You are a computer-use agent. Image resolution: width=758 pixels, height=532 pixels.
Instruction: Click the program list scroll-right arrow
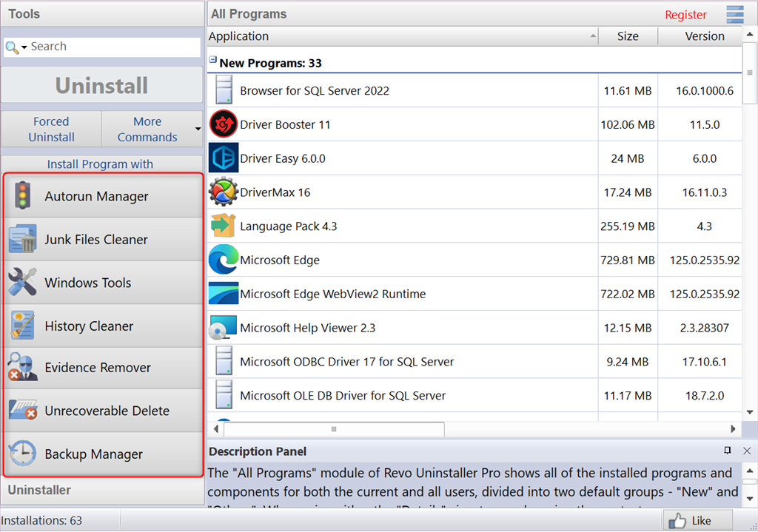pyautogui.click(x=733, y=428)
